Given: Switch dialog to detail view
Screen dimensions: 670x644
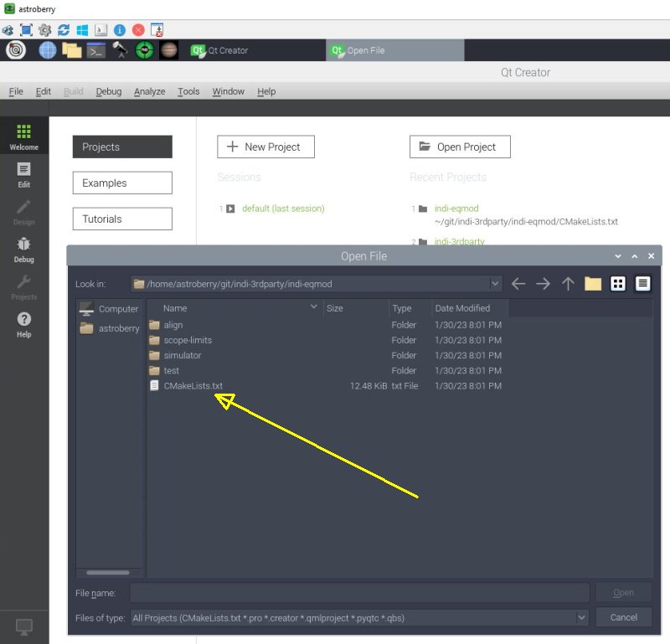Looking at the screenshot, I should (642, 284).
